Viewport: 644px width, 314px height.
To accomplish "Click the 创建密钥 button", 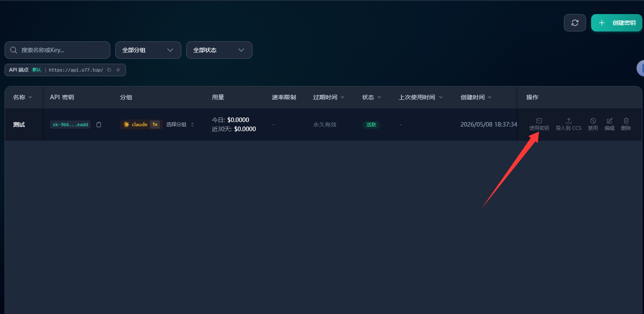I will click(x=616, y=23).
